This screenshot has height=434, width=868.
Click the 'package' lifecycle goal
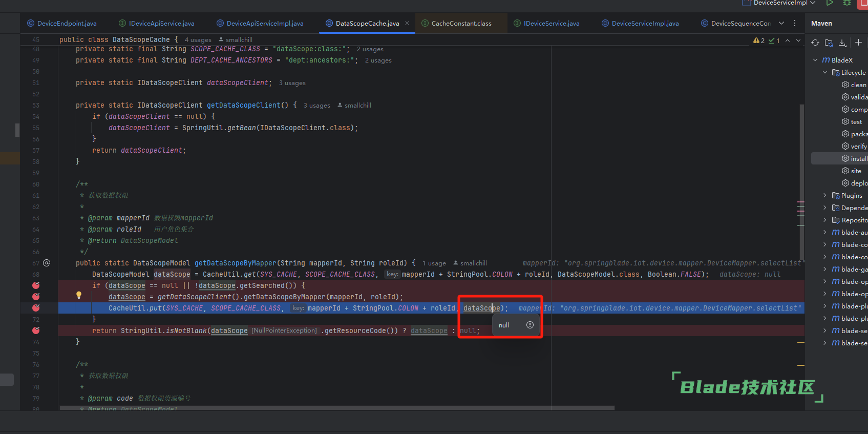tap(854, 134)
